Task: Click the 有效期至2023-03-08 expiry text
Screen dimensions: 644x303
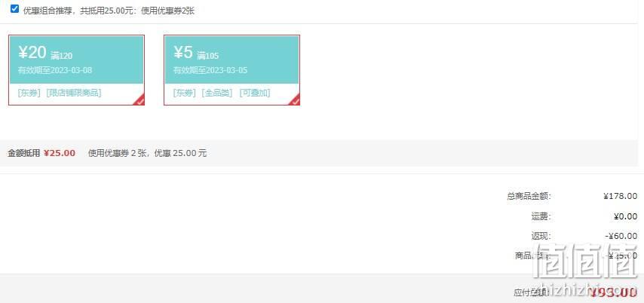Action: click(x=55, y=70)
